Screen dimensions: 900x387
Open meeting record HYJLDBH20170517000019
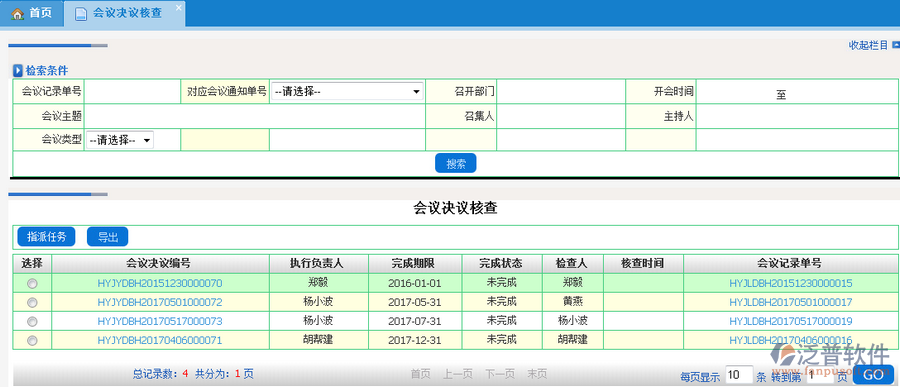point(790,321)
